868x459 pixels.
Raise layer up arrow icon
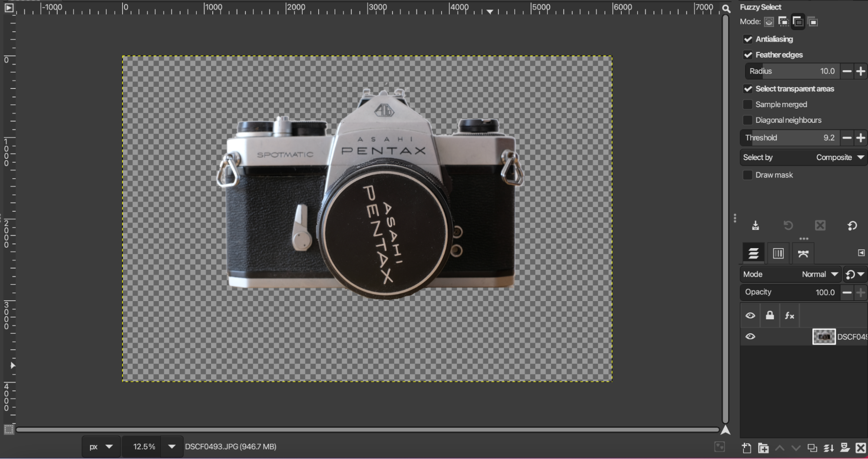780,448
